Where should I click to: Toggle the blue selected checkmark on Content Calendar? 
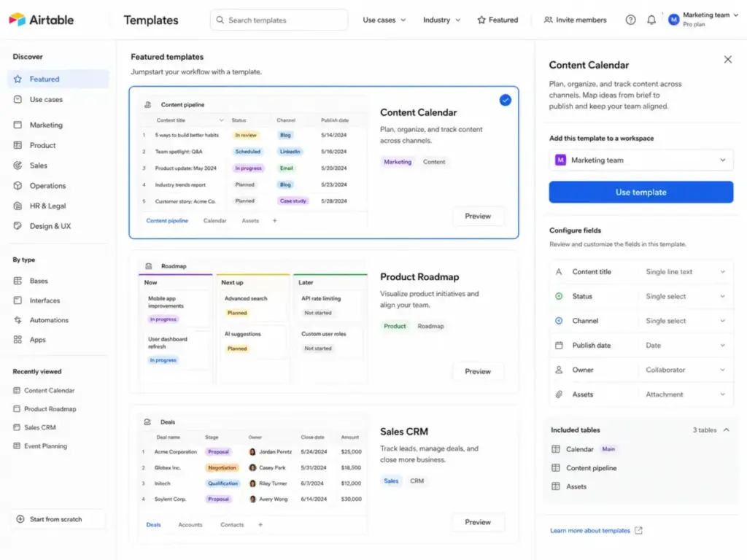[x=505, y=100]
